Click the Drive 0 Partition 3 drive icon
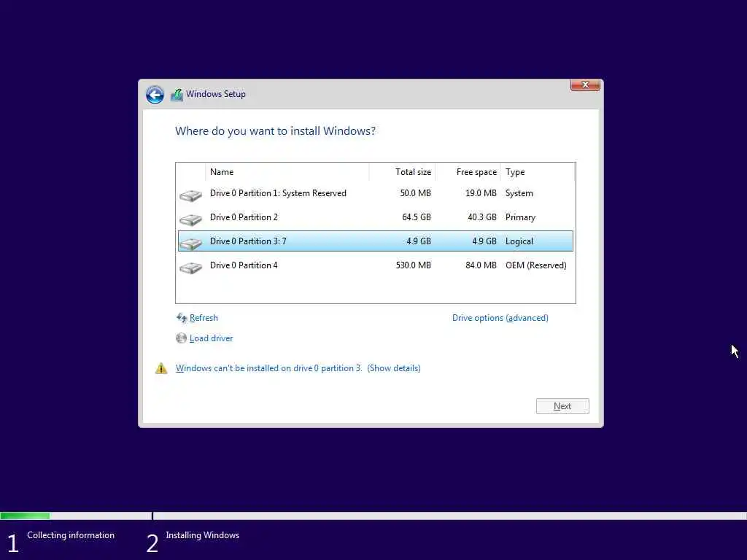The height and width of the screenshot is (560, 747). (190, 244)
